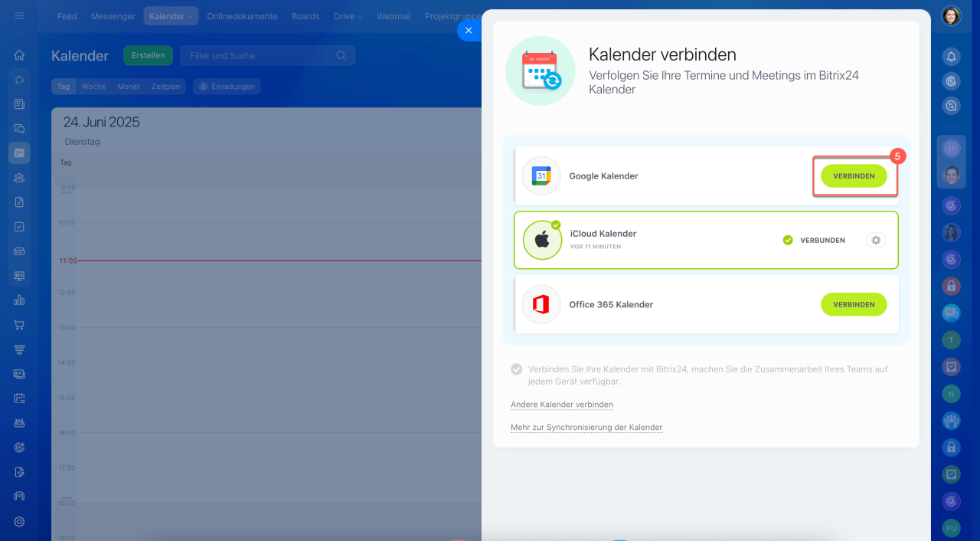The height and width of the screenshot is (541, 980).
Task: Click the 'Dienstag' weekday label
Action: [x=82, y=142]
